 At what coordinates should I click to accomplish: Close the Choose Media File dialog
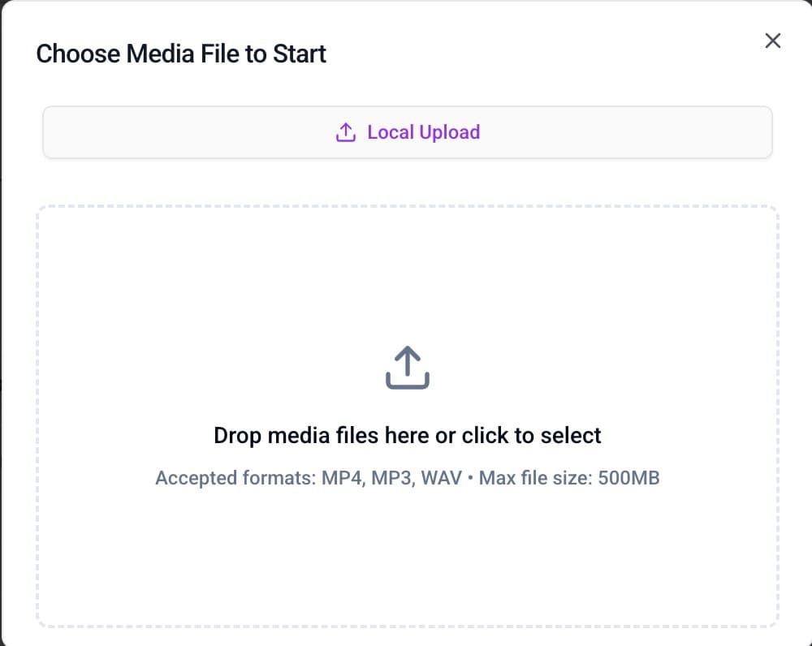(x=772, y=41)
